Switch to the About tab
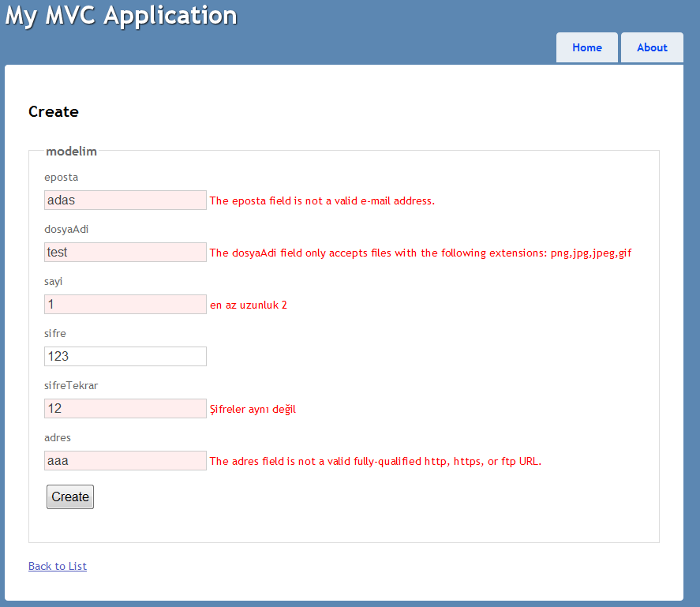700x607 pixels. tap(652, 47)
